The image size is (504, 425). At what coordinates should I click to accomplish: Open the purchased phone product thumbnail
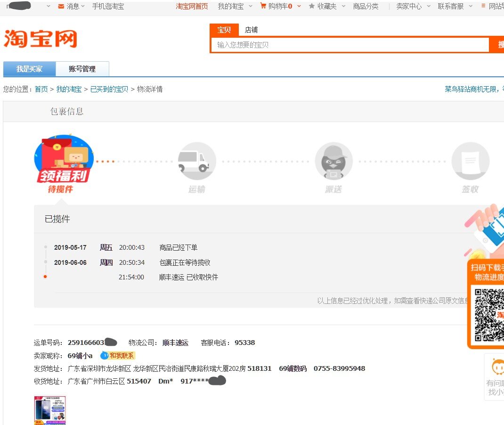click(x=50, y=410)
